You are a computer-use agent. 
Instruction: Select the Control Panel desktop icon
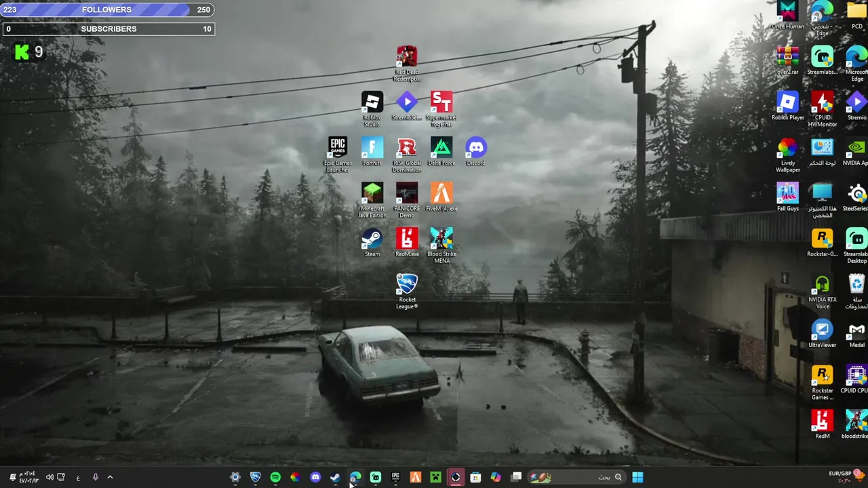[x=823, y=152]
